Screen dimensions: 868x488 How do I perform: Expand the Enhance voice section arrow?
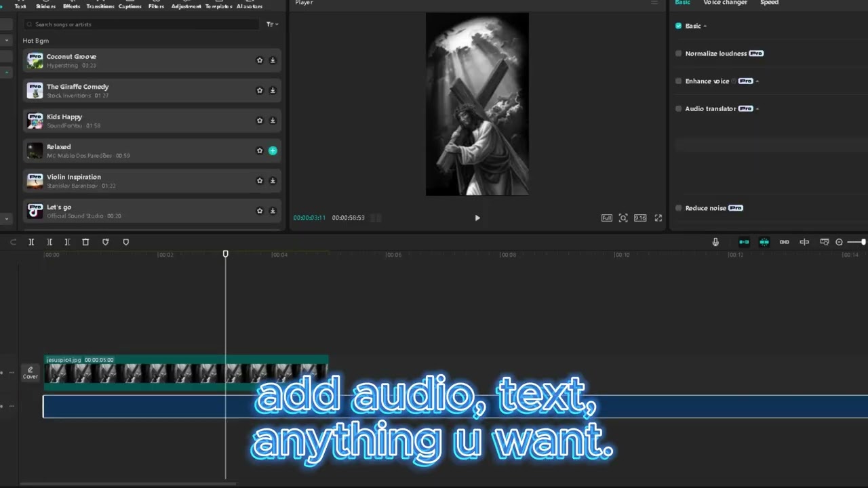click(757, 81)
